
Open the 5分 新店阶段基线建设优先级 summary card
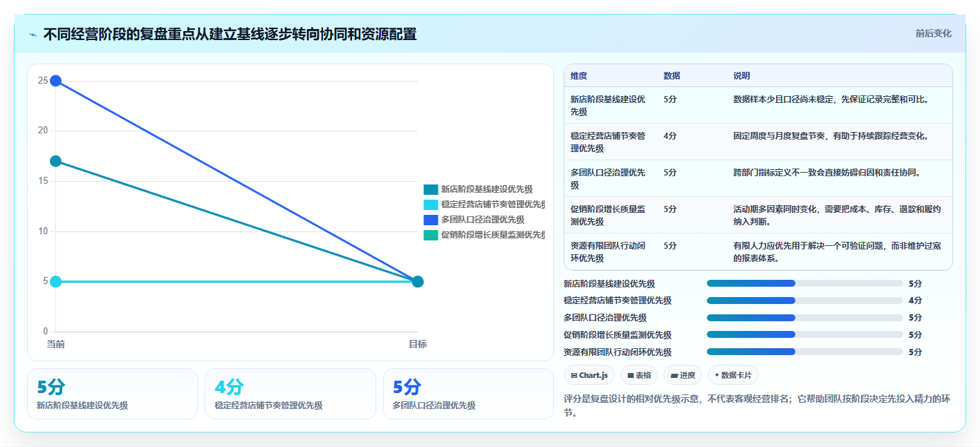pyautogui.click(x=113, y=394)
